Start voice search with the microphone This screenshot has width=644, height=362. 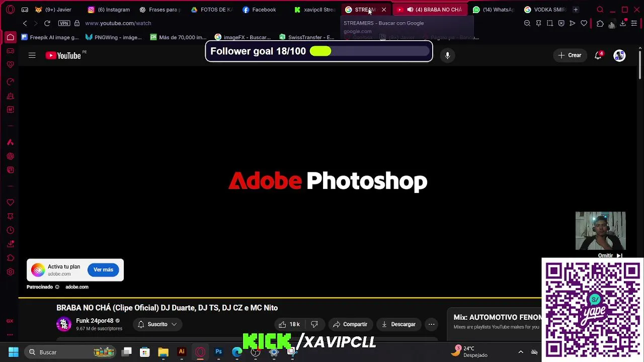tap(447, 55)
